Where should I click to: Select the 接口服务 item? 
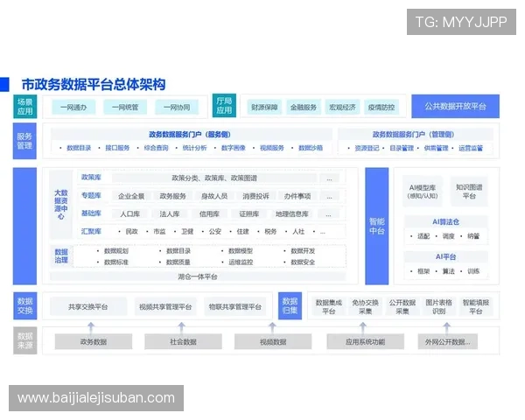click(117, 148)
